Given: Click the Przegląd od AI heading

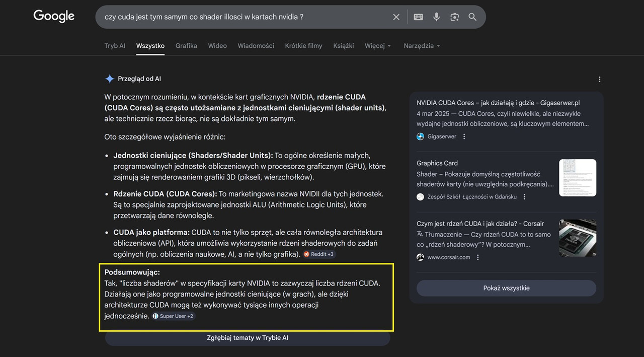Looking at the screenshot, I should (139, 79).
